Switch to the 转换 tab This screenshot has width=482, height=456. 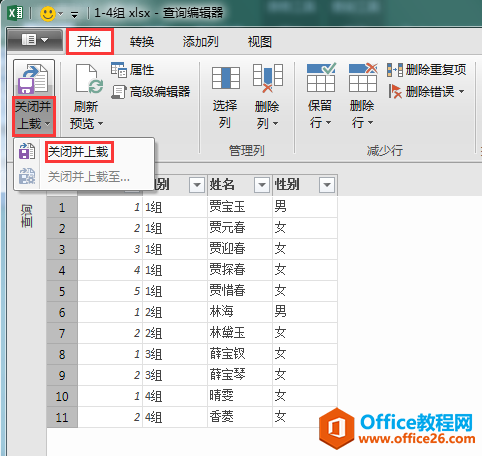pyautogui.click(x=142, y=42)
